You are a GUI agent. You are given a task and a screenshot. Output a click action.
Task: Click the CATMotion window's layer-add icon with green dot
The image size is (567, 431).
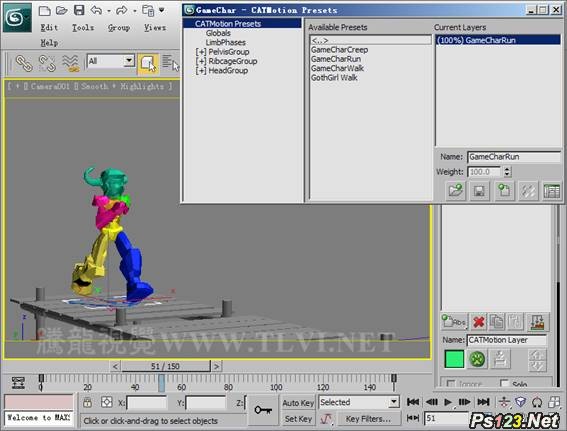point(504,190)
